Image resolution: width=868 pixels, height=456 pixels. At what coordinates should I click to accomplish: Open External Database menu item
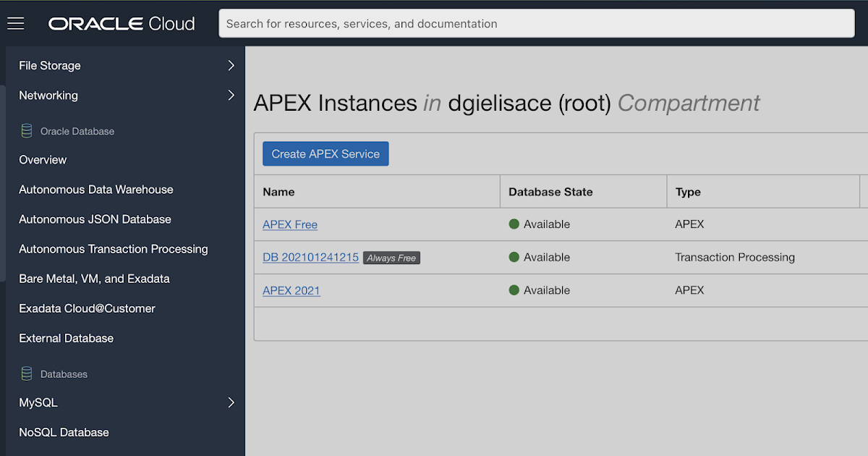click(66, 338)
